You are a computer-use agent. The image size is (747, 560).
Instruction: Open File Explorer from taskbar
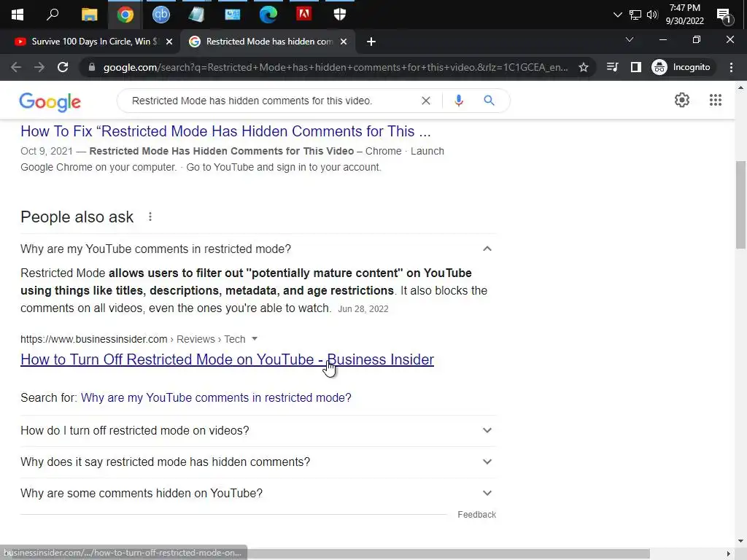pyautogui.click(x=89, y=15)
